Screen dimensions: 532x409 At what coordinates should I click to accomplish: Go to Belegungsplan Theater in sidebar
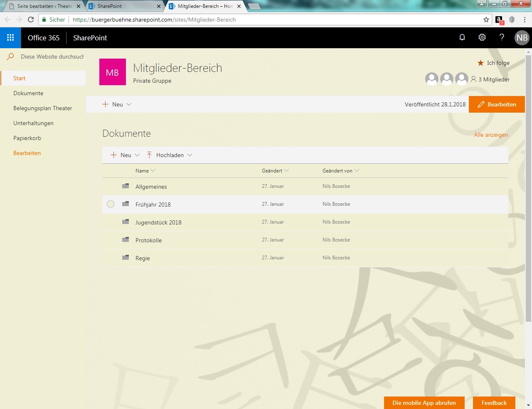tap(42, 108)
